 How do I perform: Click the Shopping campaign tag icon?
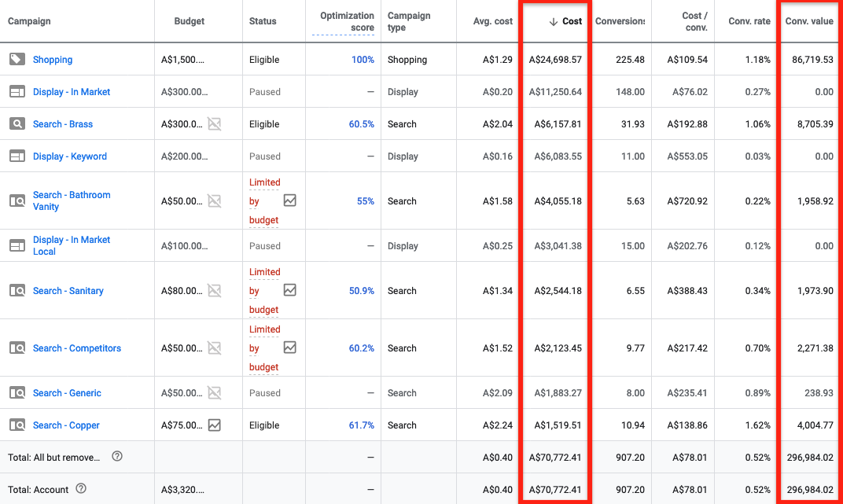[x=17, y=60]
